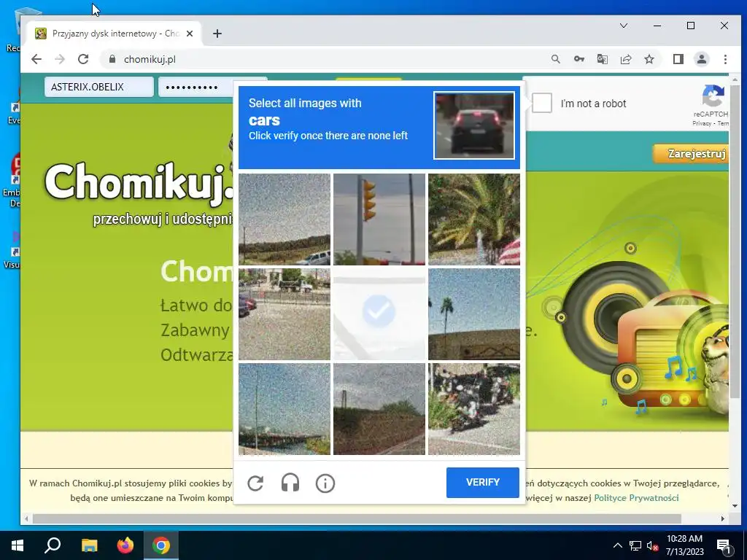Select captcha tile with lone palm tree
747x560 pixels.
click(x=474, y=314)
